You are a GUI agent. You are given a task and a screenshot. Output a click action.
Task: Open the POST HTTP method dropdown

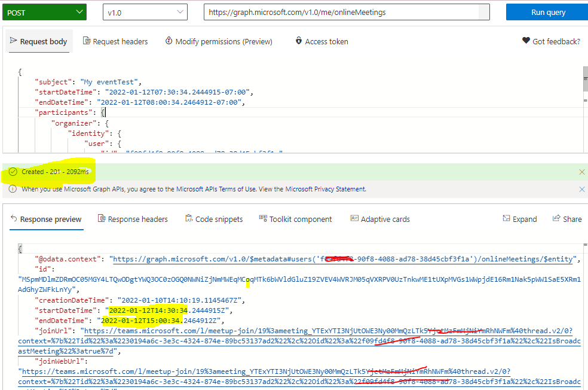pos(45,13)
